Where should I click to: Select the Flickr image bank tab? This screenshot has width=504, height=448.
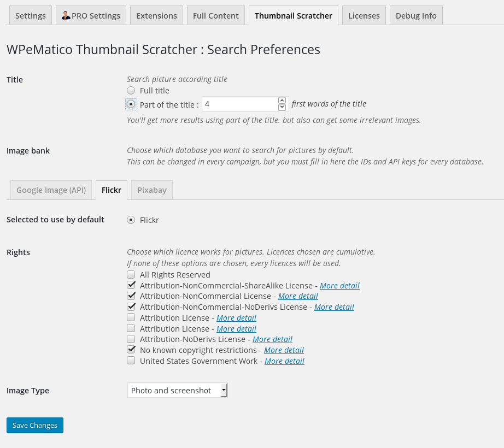[x=112, y=190]
